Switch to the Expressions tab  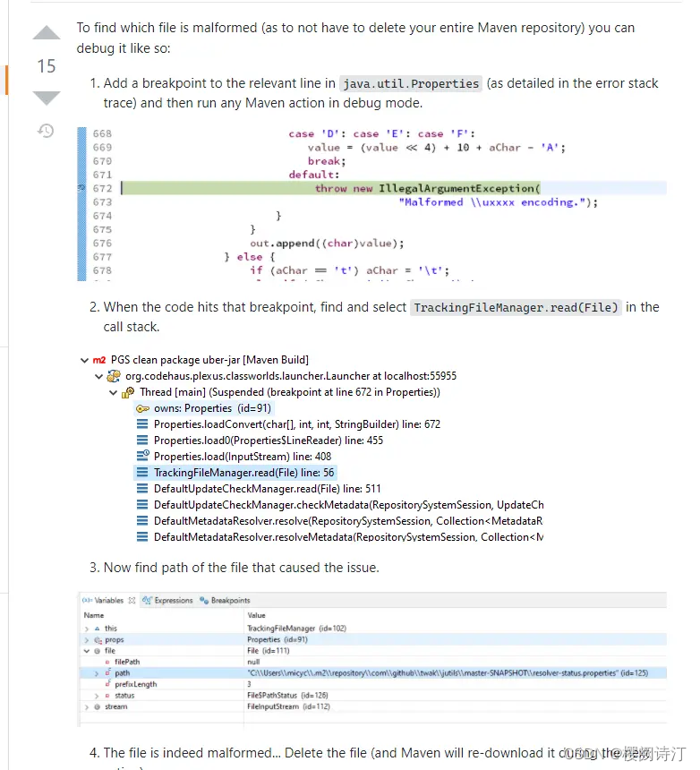(167, 601)
